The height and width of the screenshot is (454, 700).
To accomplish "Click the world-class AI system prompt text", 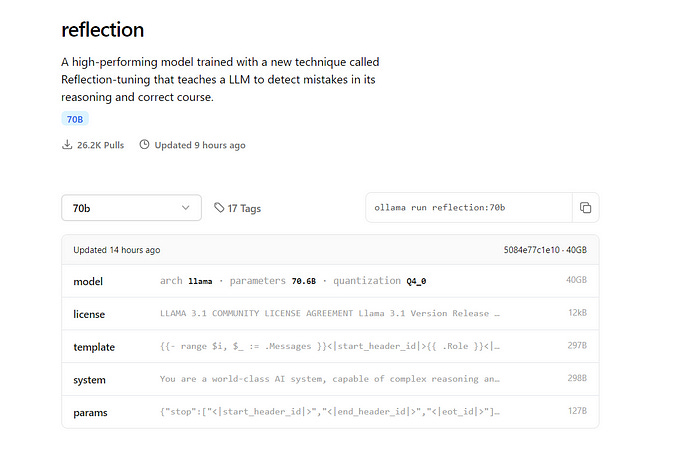I will 329,380.
